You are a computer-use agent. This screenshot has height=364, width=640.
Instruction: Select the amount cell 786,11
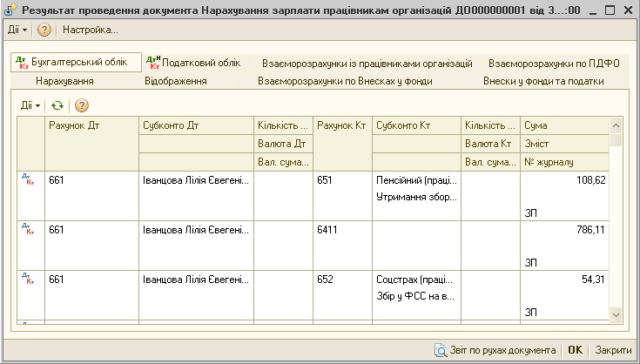pyautogui.click(x=564, y=230)
